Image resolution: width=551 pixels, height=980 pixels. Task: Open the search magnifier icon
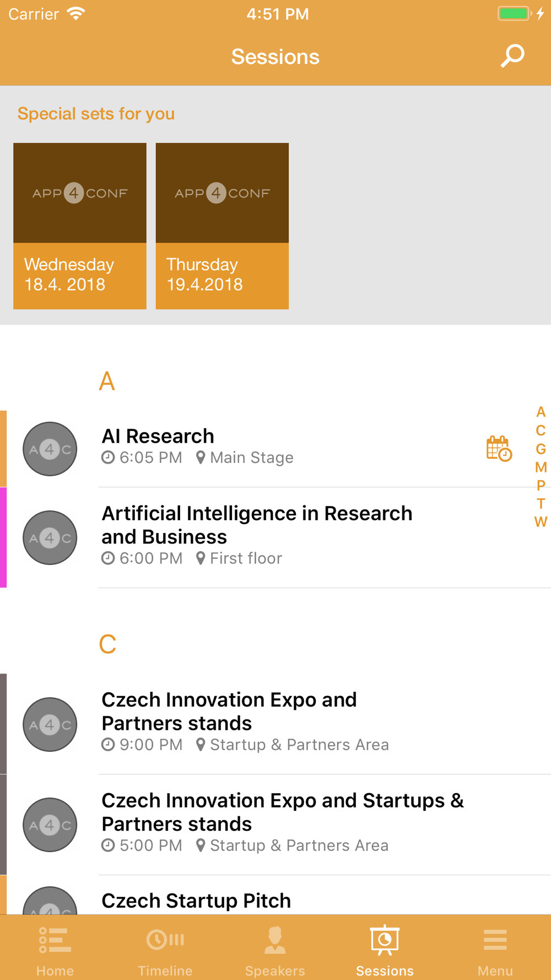pos(512,56)
